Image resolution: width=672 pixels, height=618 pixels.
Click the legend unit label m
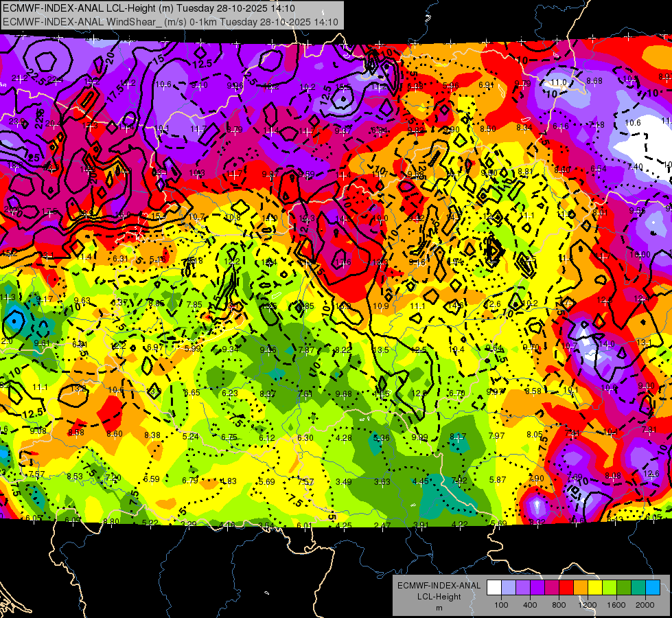click(439, 608)
